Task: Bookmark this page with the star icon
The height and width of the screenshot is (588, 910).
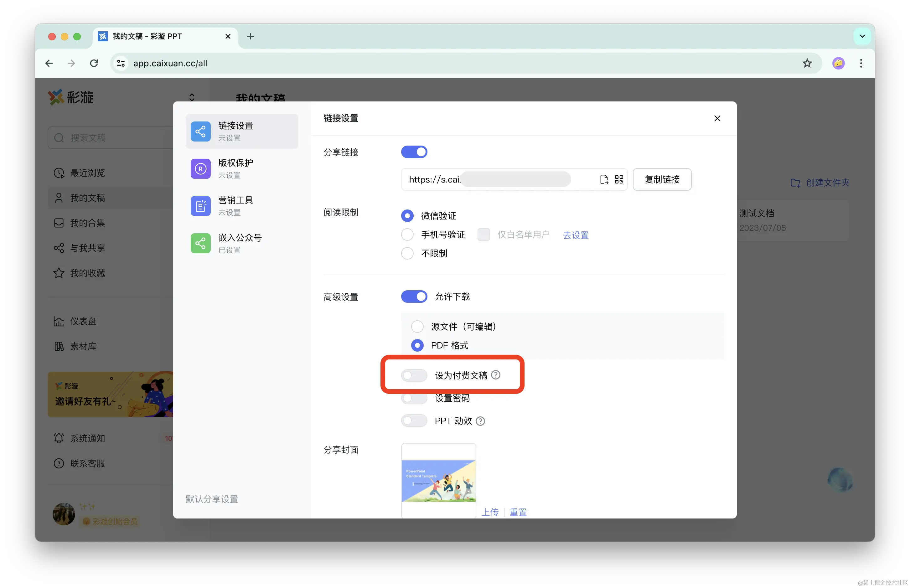Action: 807,63
